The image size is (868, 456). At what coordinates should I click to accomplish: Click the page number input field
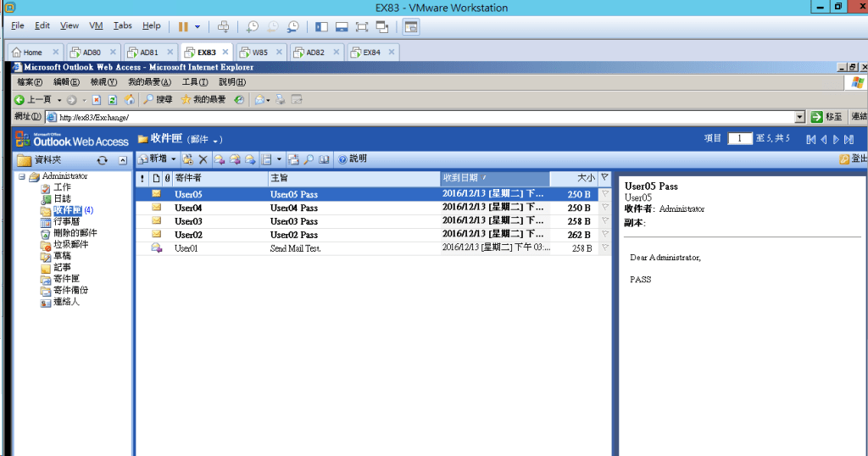pos(739,139)
